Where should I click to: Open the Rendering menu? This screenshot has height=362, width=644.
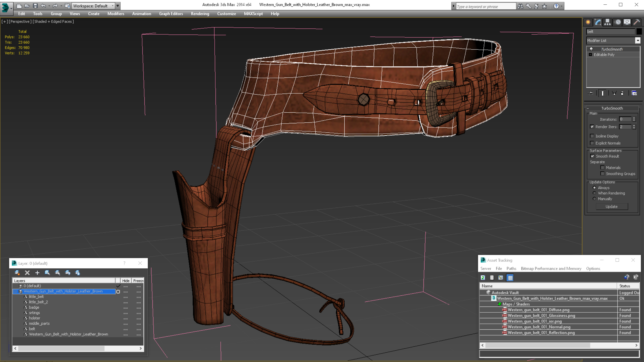[x=200, y=14]
